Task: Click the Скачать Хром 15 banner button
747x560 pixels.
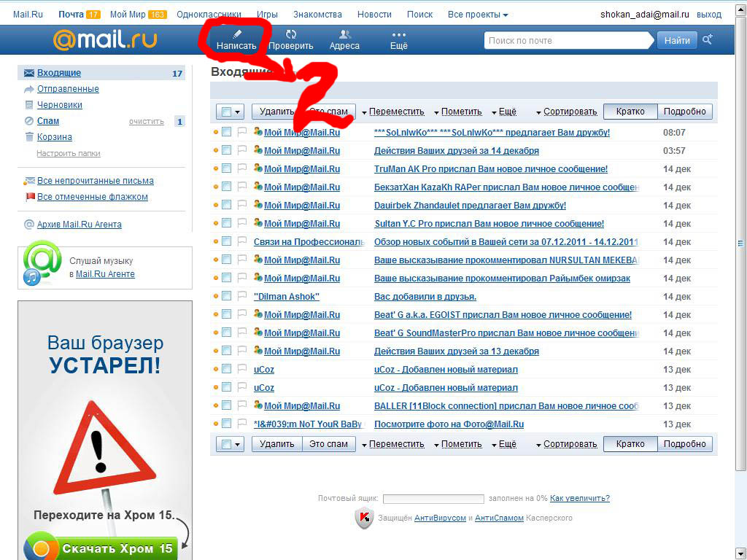Action: (x=101, y=548)
